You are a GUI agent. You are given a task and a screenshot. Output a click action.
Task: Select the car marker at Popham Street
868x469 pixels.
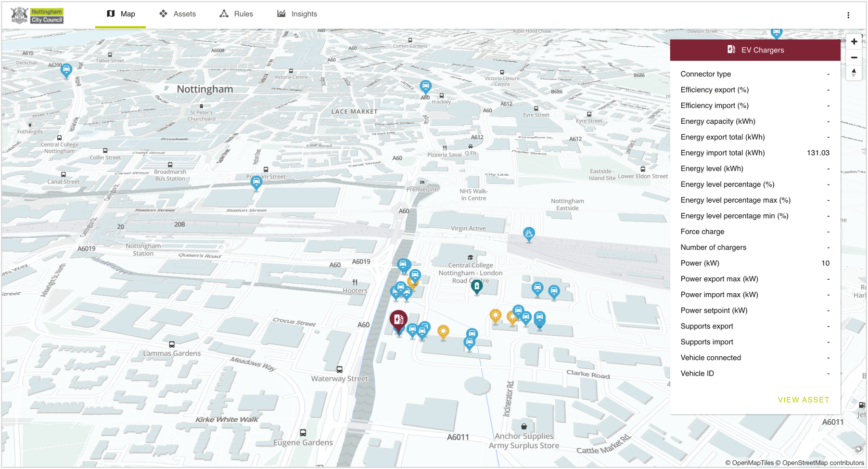click(x=256, y=183)
